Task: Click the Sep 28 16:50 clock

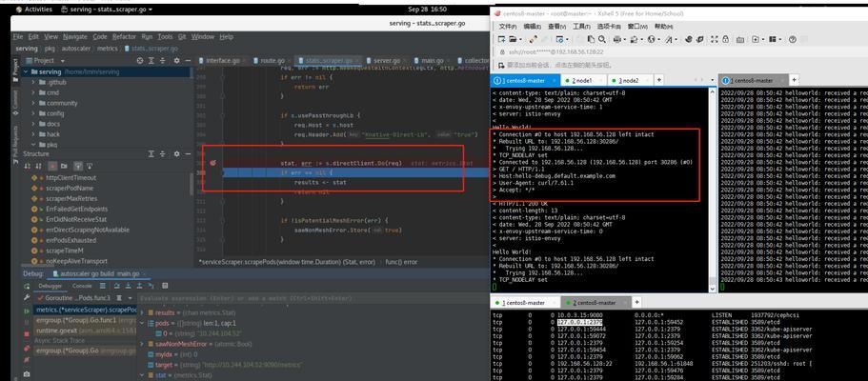Action: [x=428, y=10]
